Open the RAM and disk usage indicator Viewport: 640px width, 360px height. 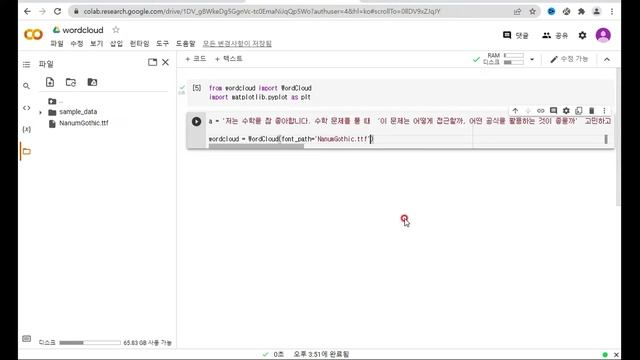pos(503,59)
